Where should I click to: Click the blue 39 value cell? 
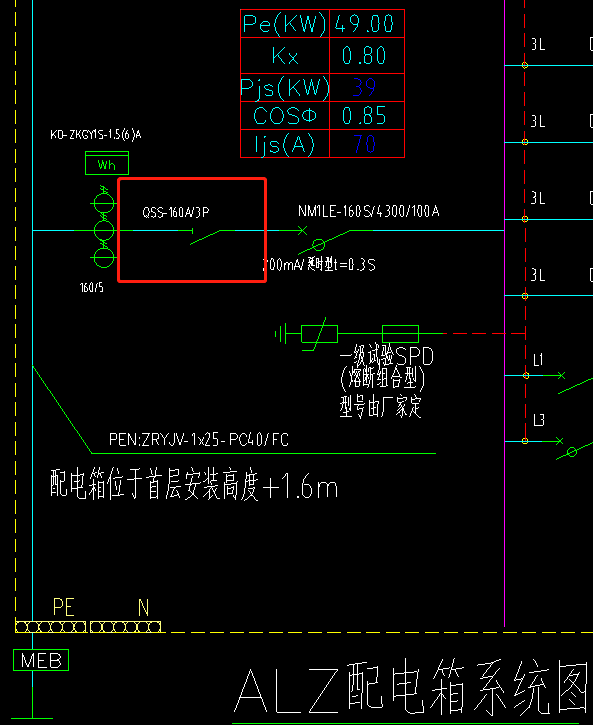367,87
